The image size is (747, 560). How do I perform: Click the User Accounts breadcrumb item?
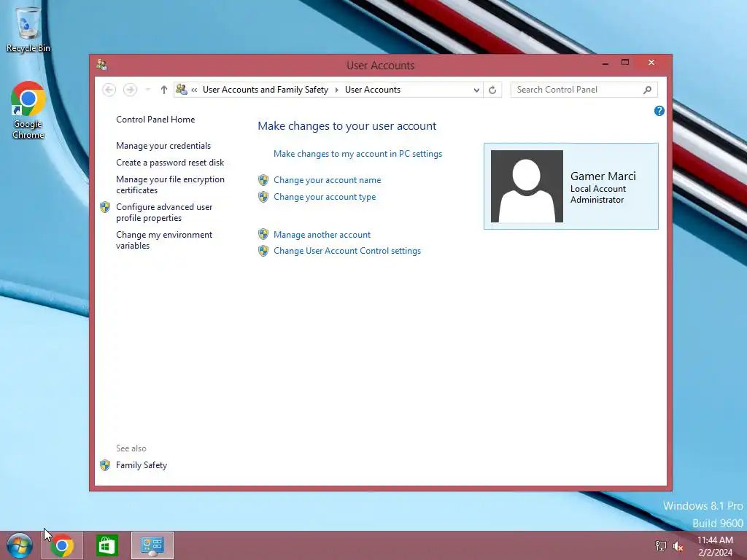point(373,90)
